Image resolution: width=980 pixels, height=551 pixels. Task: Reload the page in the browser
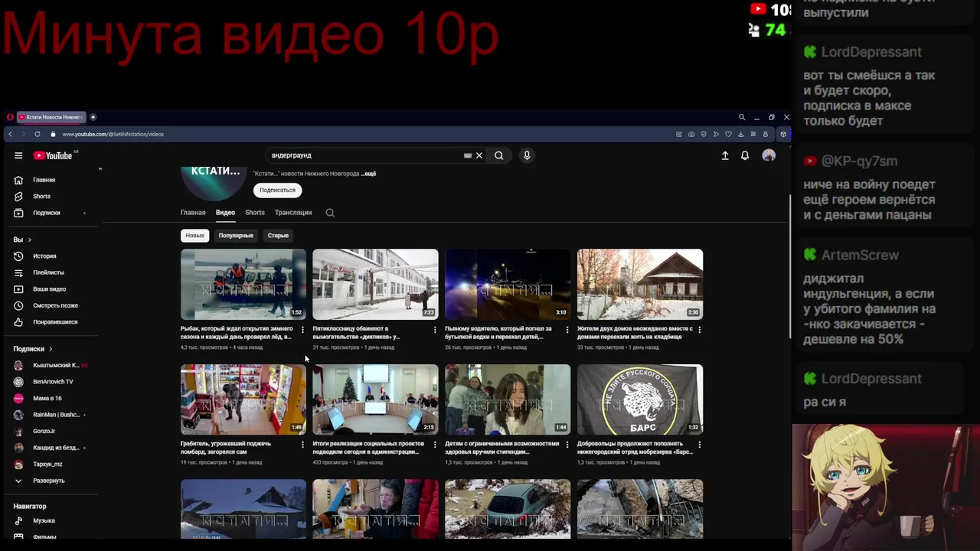pyautogui.click(x=37, y=134)
